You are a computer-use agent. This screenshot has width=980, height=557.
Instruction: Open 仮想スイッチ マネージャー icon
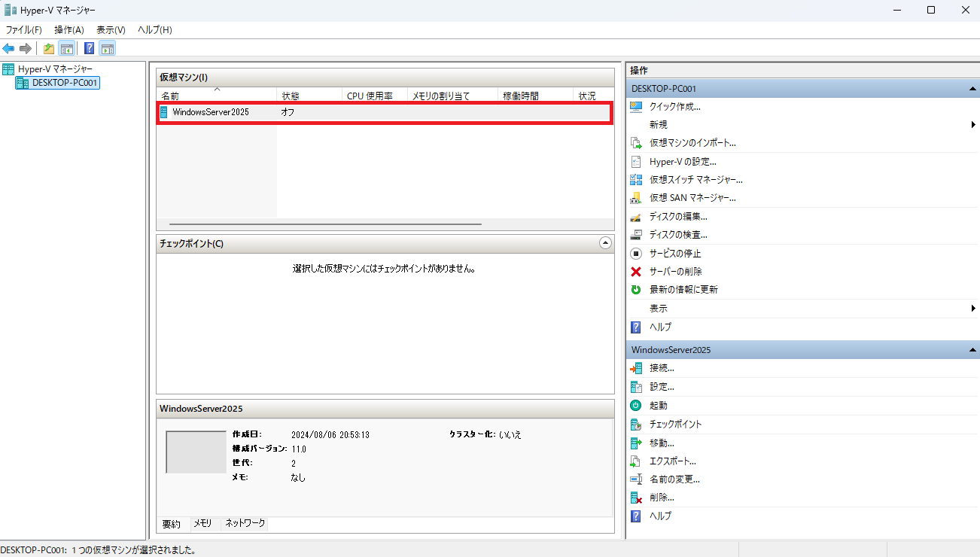click(x=636, y=180)
